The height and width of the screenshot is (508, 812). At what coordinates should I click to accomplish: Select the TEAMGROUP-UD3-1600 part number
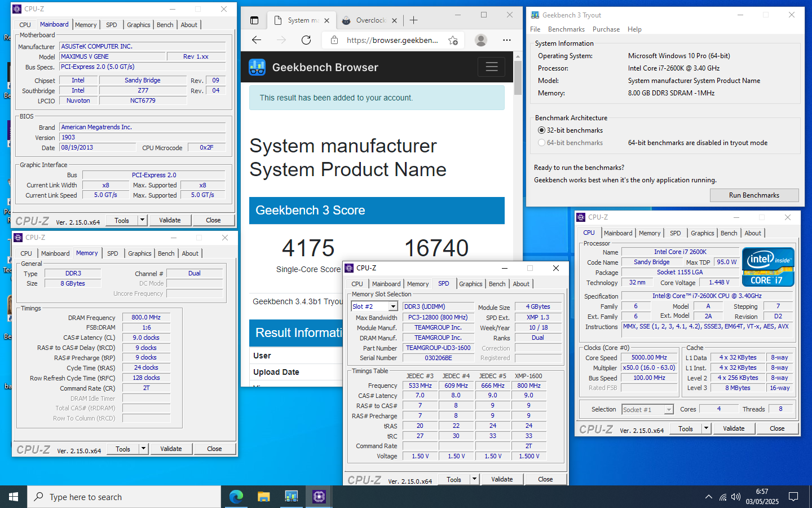(438, 348)
